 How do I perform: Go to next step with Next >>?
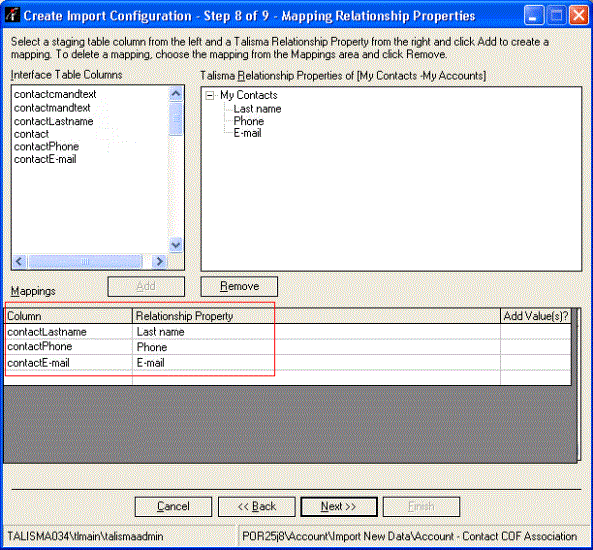click(339, 506)
